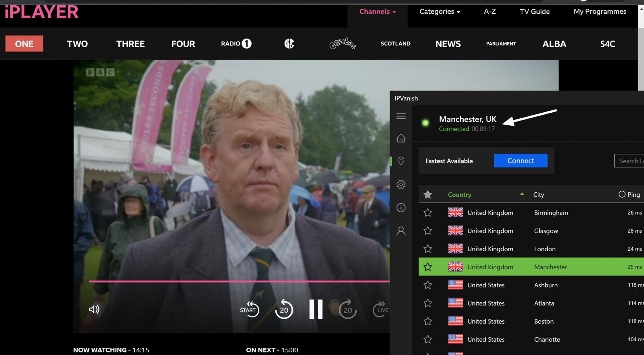This screenshot has width=644, height=355.
Task: Select United States Atlanta server row
Action: pyautogui.click(x=531, y=303)
